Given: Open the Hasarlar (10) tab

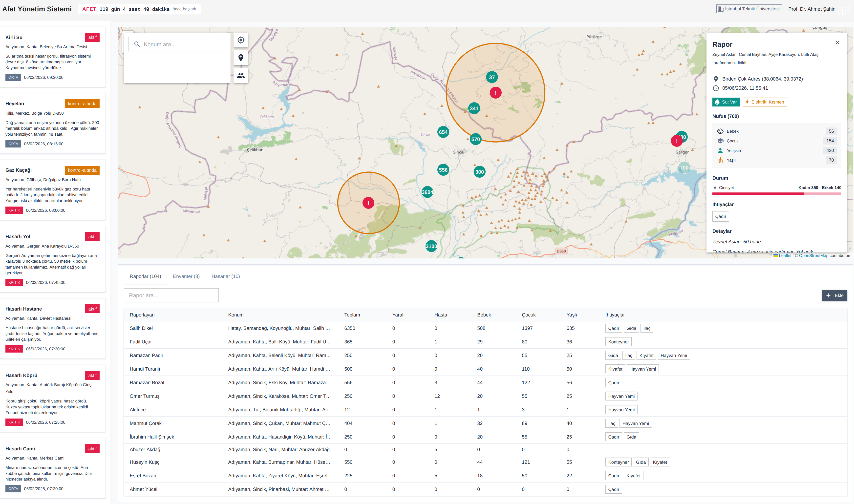Looking at the screenshot, I should coord(226,276).
